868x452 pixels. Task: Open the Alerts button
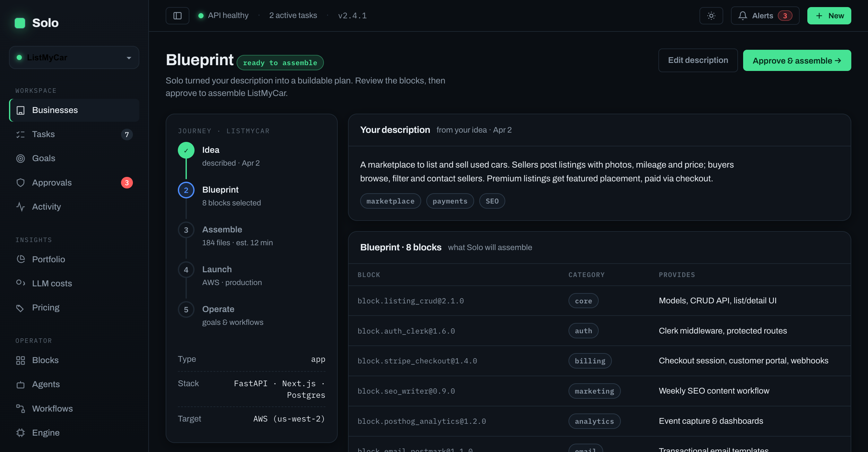[765, 15]
